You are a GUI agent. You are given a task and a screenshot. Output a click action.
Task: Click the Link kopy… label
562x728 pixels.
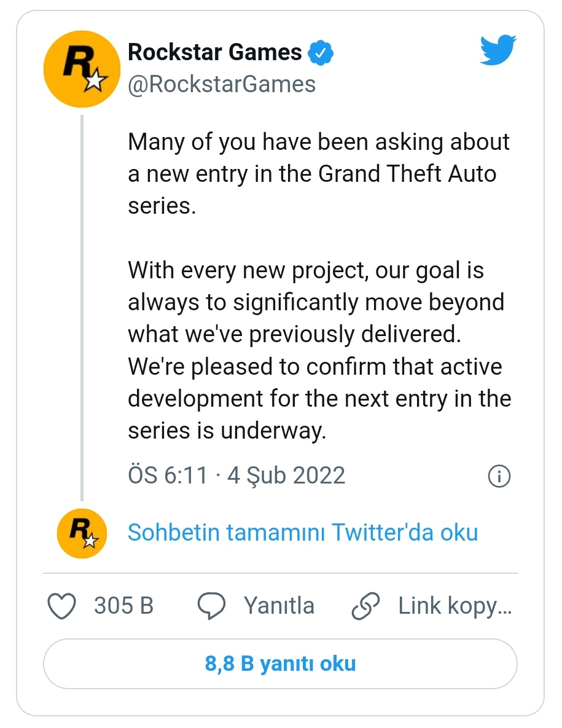pos(455,606)
